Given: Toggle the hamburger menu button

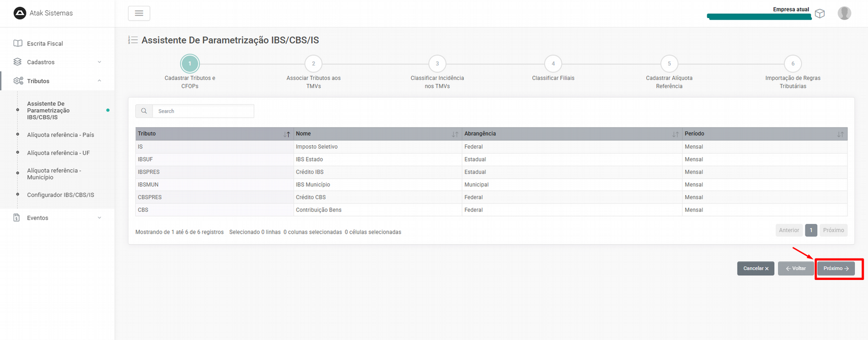Looking at the screenshot, I should (x=139, y=13).
